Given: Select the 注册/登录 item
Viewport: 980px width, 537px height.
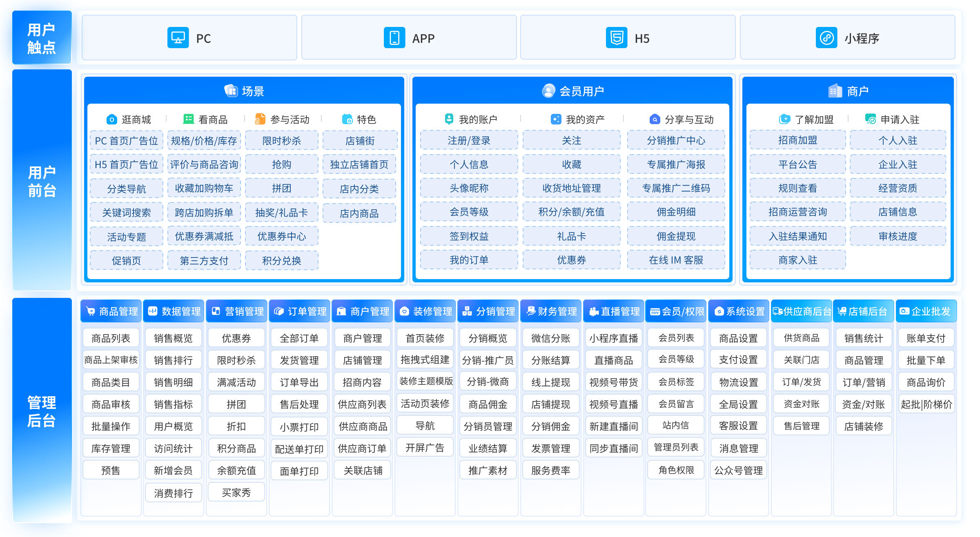Looking at the screenshot, I should coord(469,140).
